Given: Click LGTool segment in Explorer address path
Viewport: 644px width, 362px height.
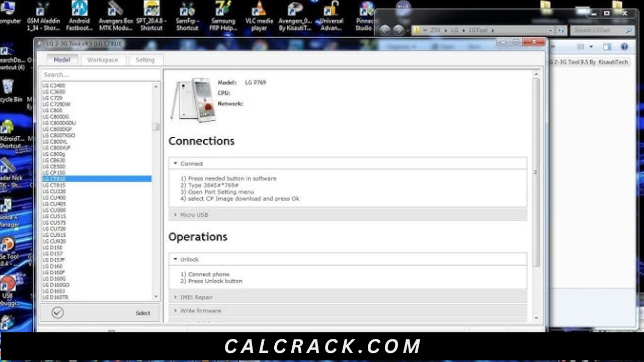Looking at the screenshot, I should 477,30.
